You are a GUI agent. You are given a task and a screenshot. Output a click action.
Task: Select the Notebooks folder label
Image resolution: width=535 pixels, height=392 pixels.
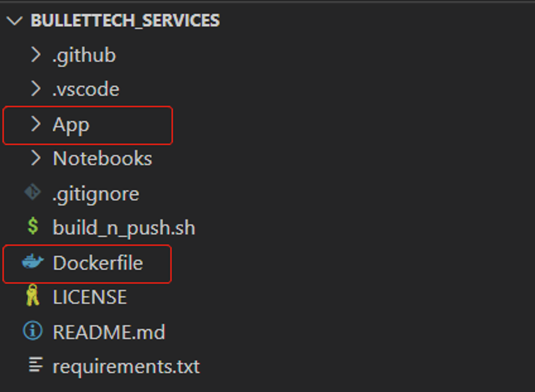tap(102, 158)
